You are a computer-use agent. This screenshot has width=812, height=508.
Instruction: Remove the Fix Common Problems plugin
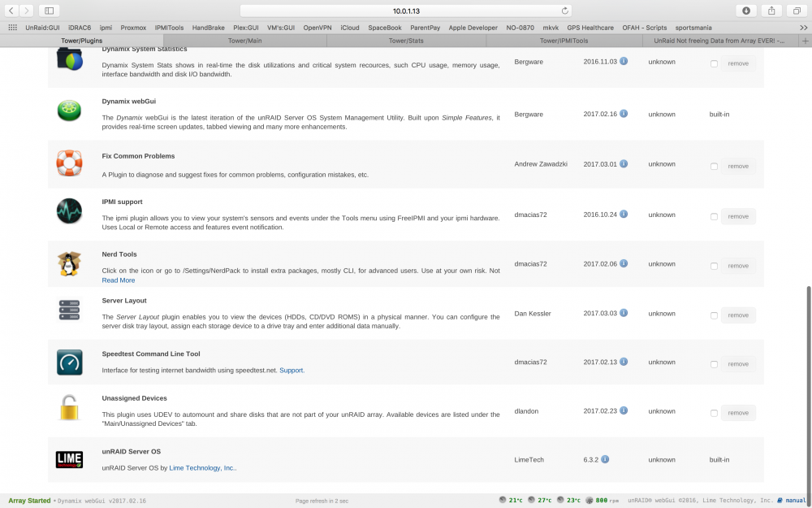738,166
